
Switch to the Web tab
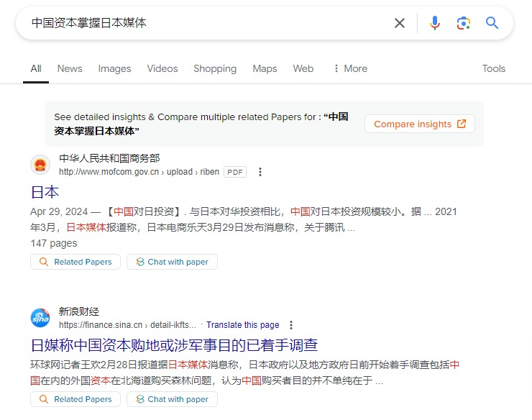click(x=303, y=68)
